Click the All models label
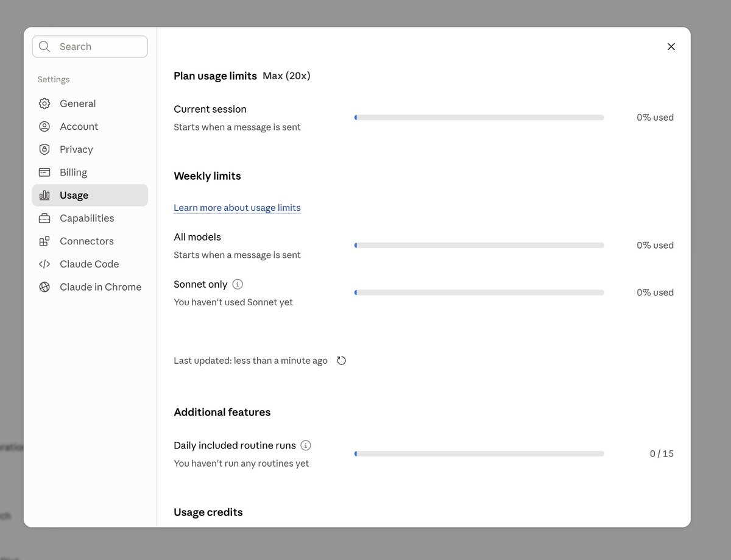 tap(197, 237)
